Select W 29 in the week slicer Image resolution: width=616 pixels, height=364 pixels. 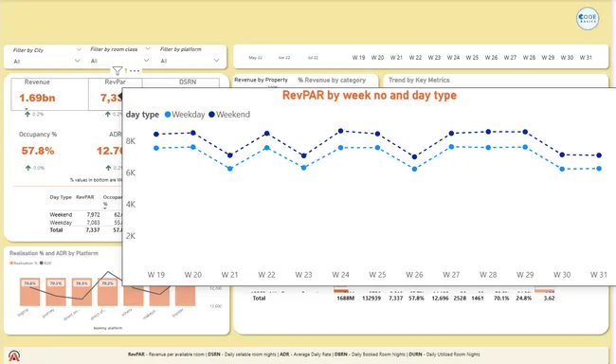(548, 58)
